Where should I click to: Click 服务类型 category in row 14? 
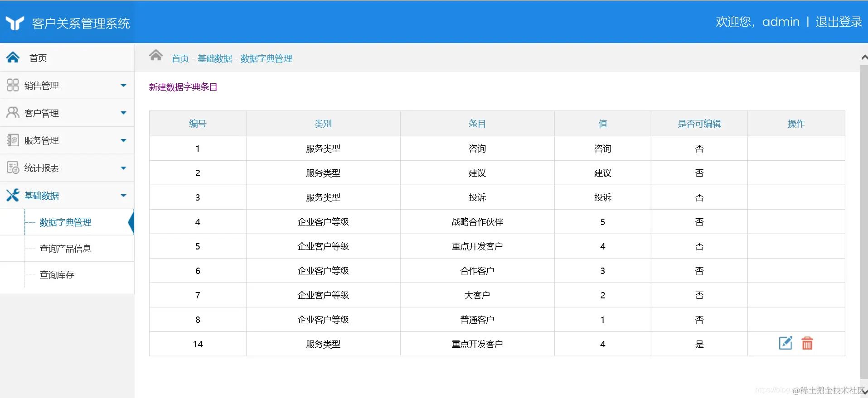[323, 344]
